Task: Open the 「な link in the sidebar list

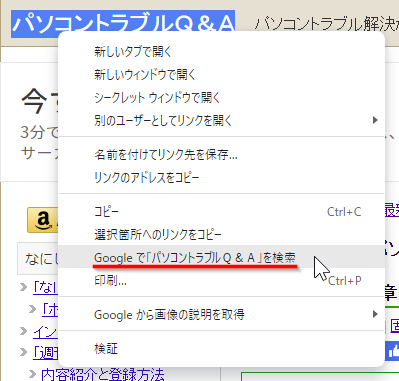Action: click(45, 287)
